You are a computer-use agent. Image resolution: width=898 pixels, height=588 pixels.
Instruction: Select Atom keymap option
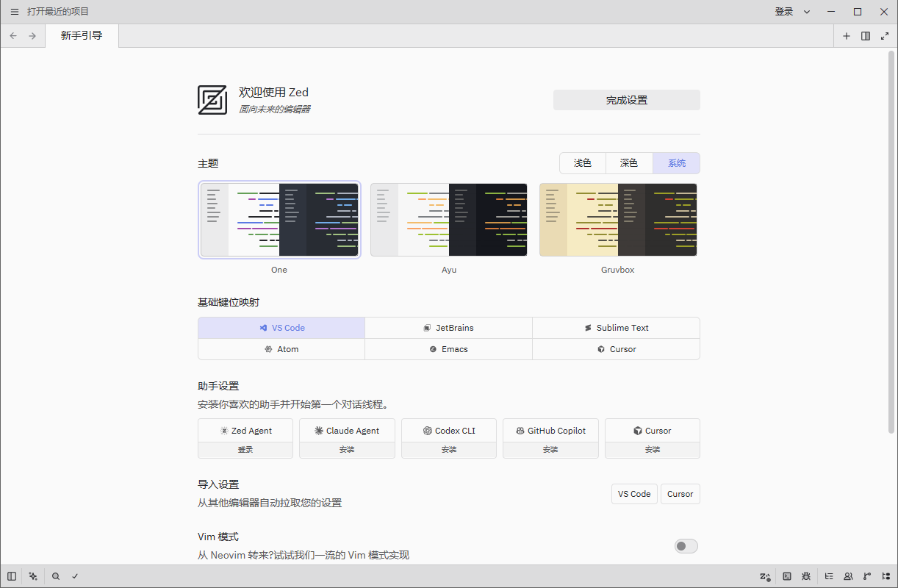pyautogui.click(x=281, y=349)
